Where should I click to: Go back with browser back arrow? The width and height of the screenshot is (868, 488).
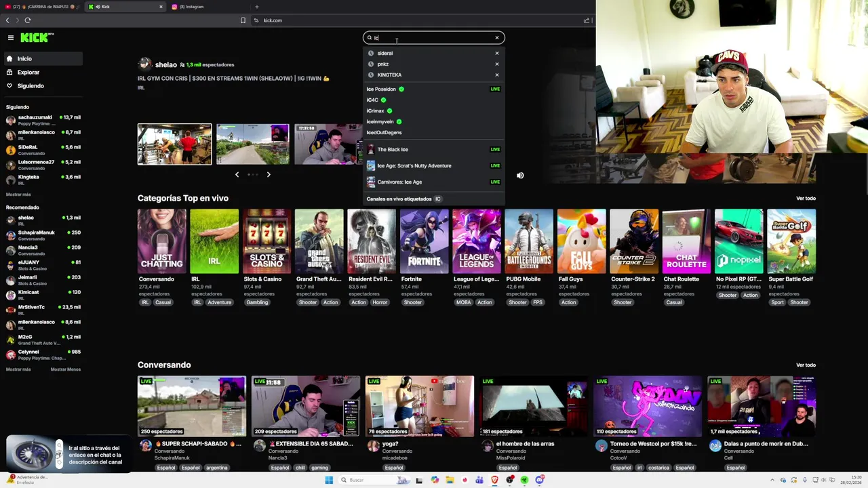tap(7, 20)
